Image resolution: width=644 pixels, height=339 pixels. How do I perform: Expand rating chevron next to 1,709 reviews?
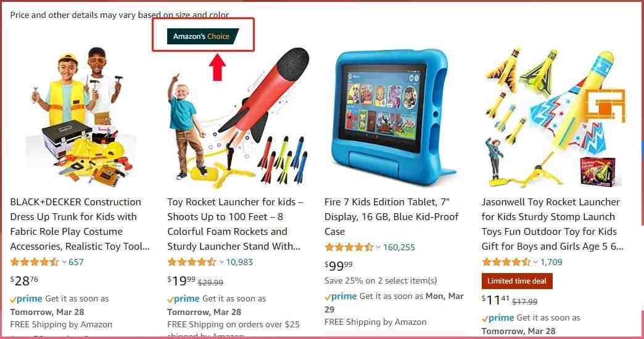(x=535, y=262)
